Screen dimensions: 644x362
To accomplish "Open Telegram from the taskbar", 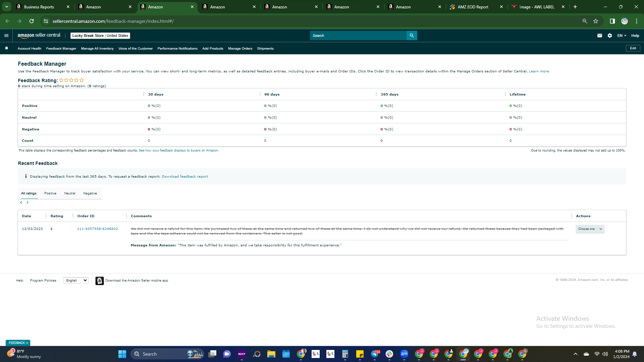I will 375,354.
